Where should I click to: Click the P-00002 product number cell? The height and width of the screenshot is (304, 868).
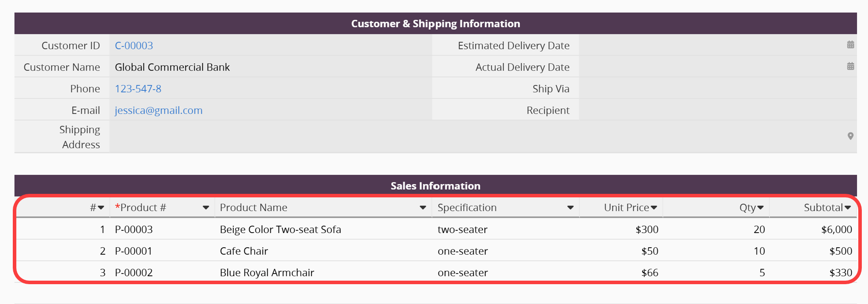tap(134, 272)
